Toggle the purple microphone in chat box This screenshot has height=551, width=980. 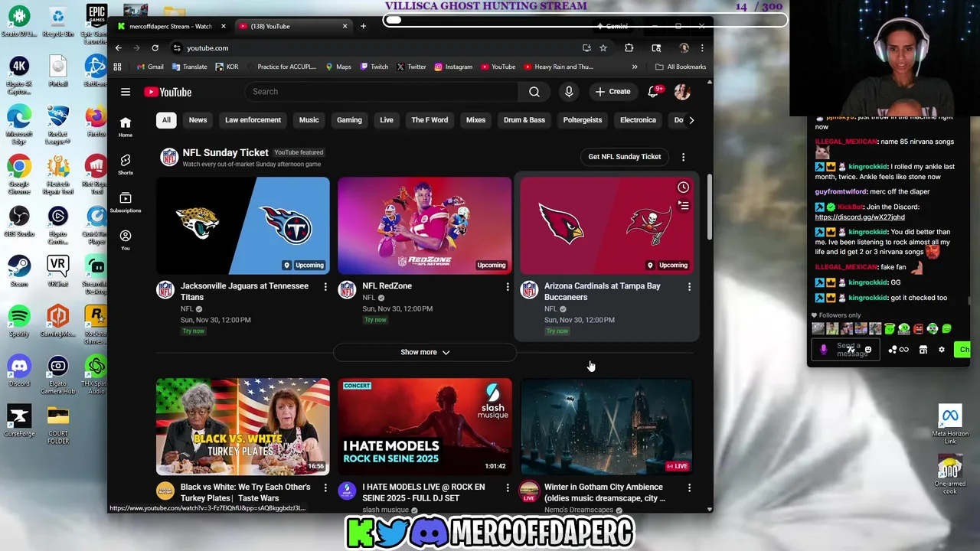click(824, 350)
